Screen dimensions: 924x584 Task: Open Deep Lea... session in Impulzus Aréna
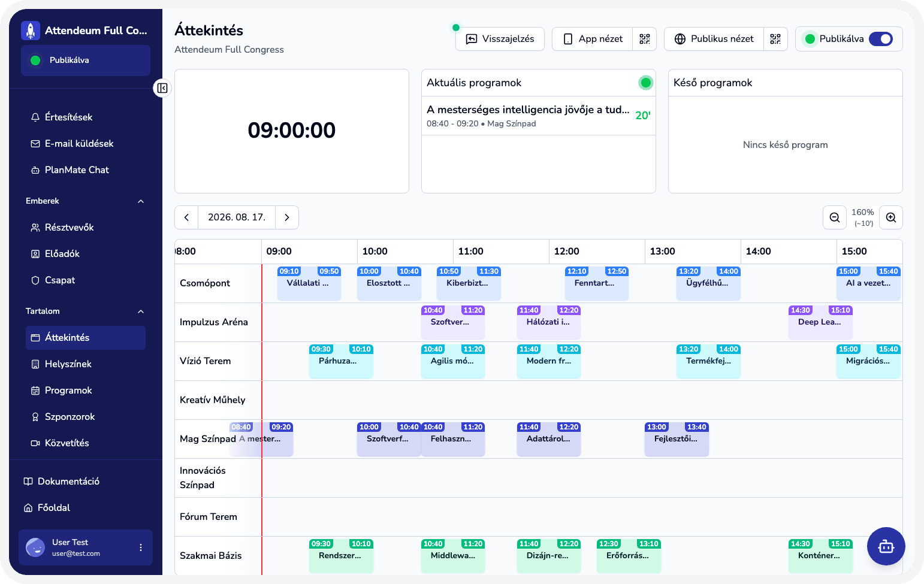(820, 322)
